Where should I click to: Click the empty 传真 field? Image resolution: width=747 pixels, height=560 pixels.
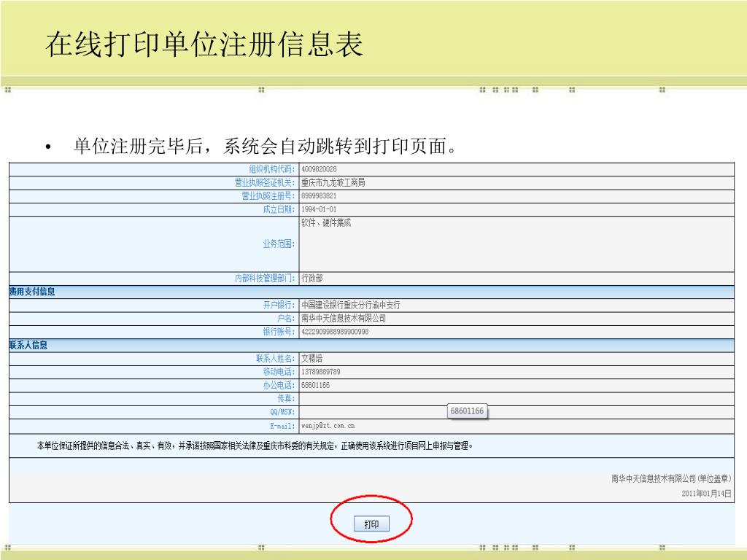[x=516, y=399]
